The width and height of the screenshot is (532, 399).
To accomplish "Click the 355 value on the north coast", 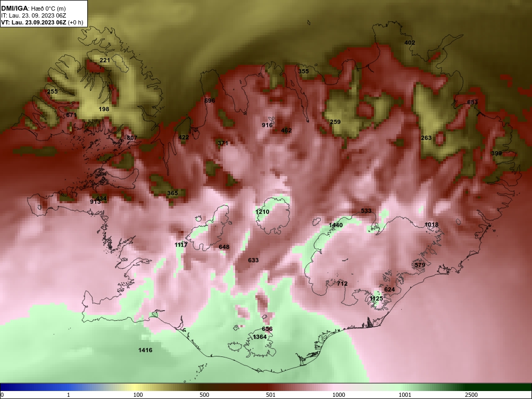I will 303,71.
